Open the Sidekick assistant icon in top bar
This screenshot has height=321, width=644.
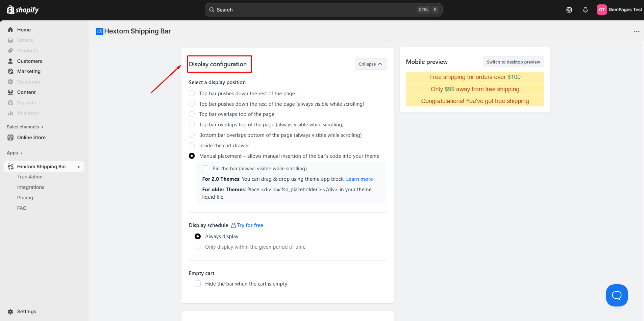point(569,10)
